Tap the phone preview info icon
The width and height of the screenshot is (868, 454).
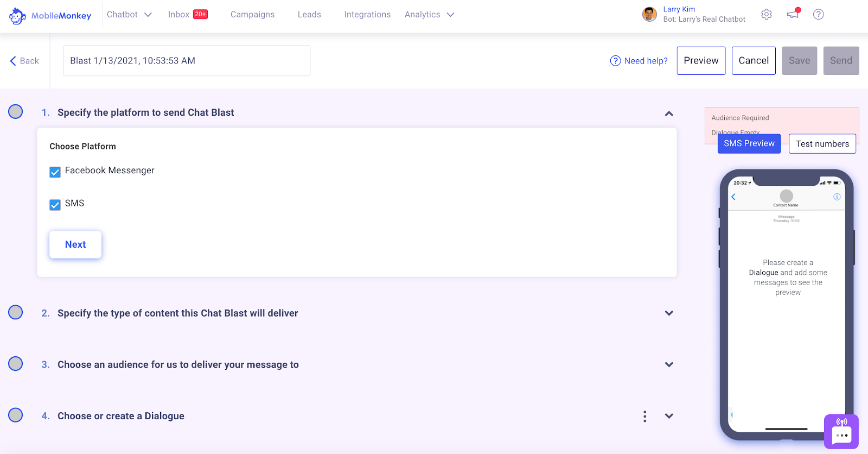837,197
